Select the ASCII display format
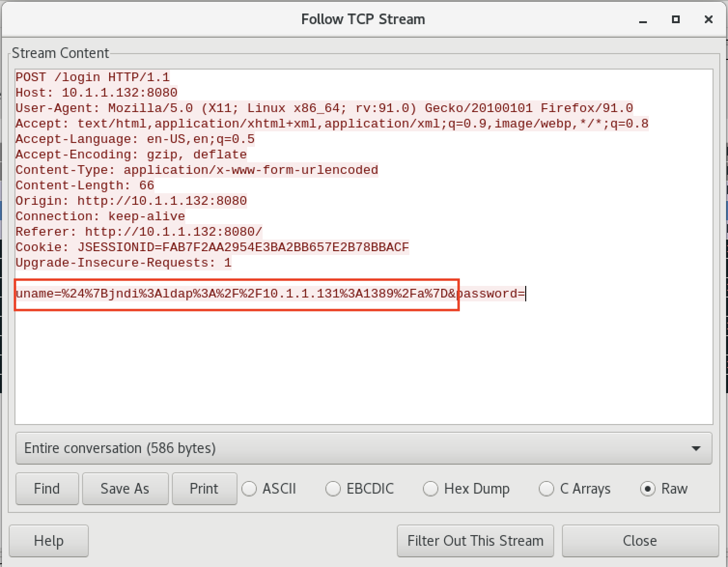728x567 pixels. pyautogui.click(x=250, y=489)
